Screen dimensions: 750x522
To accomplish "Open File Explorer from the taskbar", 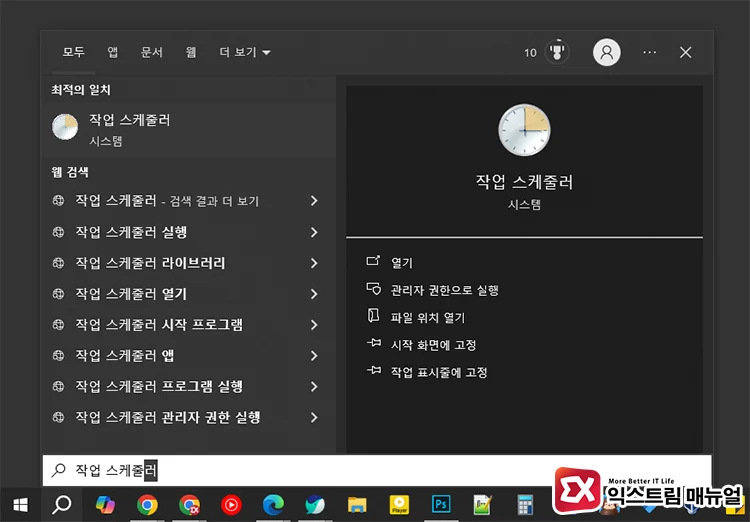I will (357, 504).
